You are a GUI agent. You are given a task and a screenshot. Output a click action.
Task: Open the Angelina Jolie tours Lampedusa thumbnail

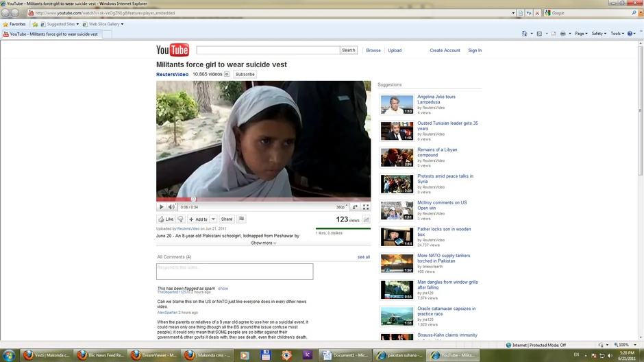pyautogui.click(x=397, y=104)
